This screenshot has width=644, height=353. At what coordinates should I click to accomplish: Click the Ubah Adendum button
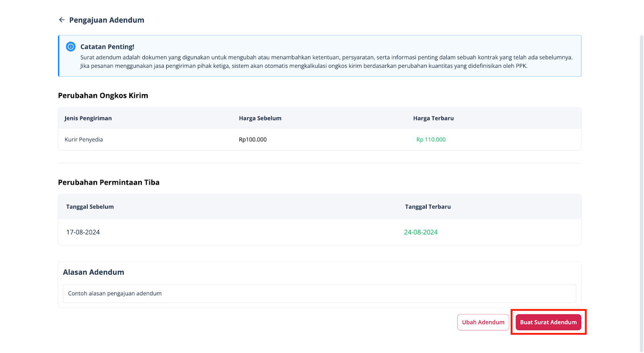[x=483, y=322]
